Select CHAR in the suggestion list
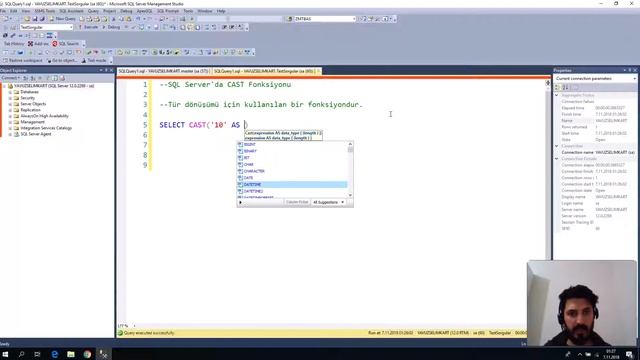This screenshot has width=640, height=360. (x=292, y=164)
